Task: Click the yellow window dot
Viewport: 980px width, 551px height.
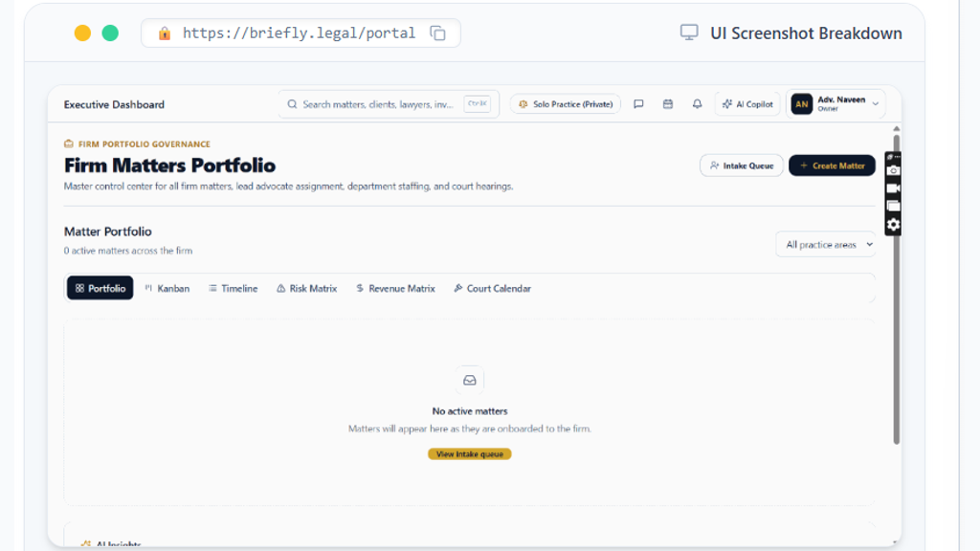Action: pyautogui.click(x=82, y=33)
